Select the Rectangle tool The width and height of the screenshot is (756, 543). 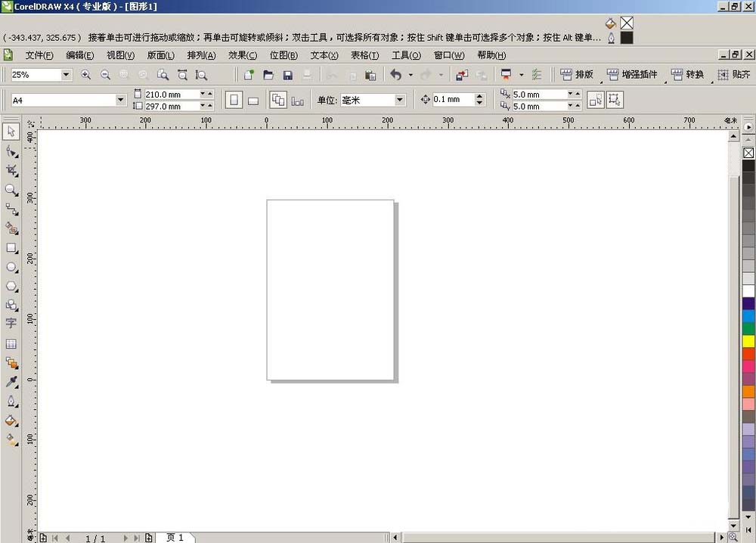pyautogui.click(x=11, y=248)
